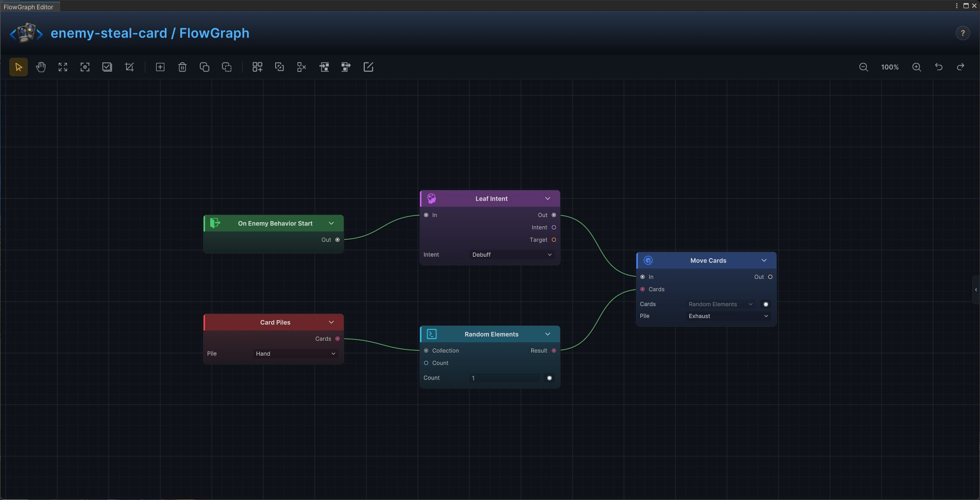Click the On Enemy Behavior Start node icon

click(x=215, y=223)
